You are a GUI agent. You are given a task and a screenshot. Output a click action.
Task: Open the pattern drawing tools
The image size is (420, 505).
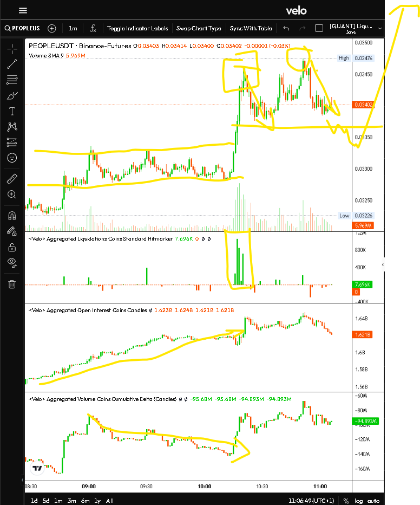click(12, 127)
